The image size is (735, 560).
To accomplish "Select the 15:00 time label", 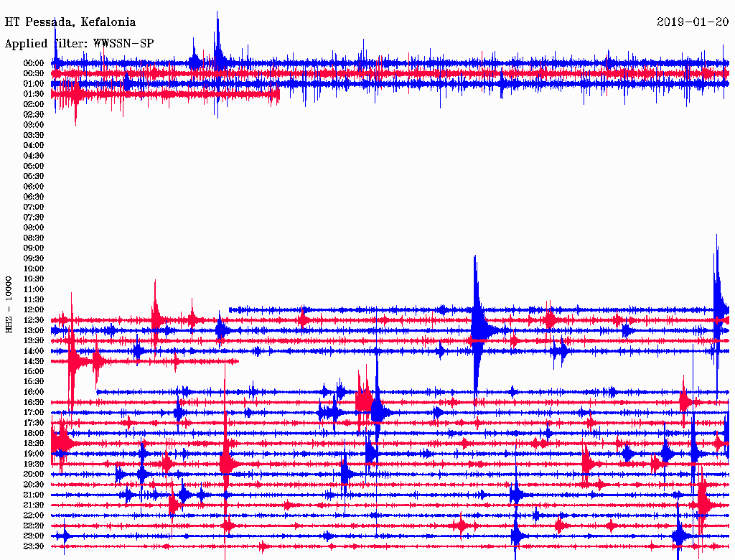I will [x=34, y=371].
